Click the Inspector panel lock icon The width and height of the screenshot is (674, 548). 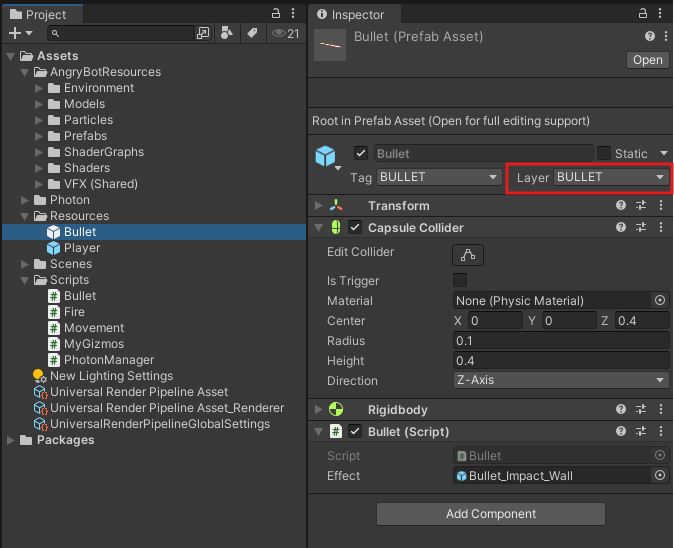pyautogui.click(x=643, y=13)
